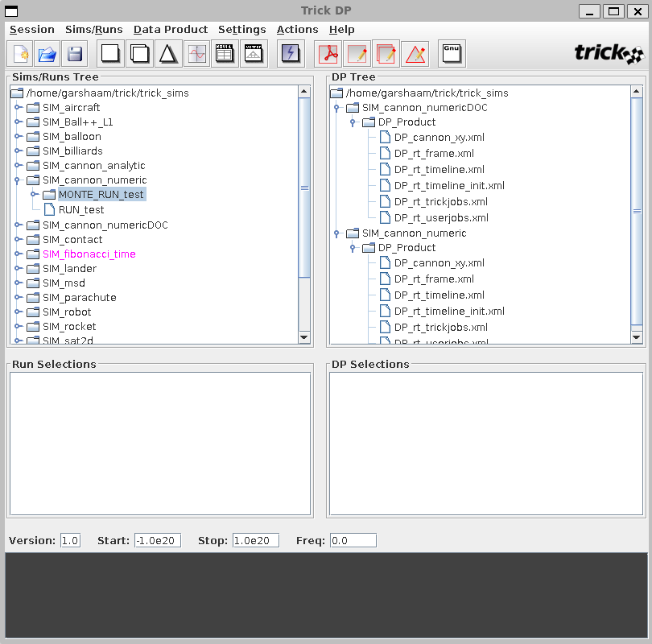Click the Contrast Plot sine wave icon
652x644 pixels.
[x=196, y=54]
